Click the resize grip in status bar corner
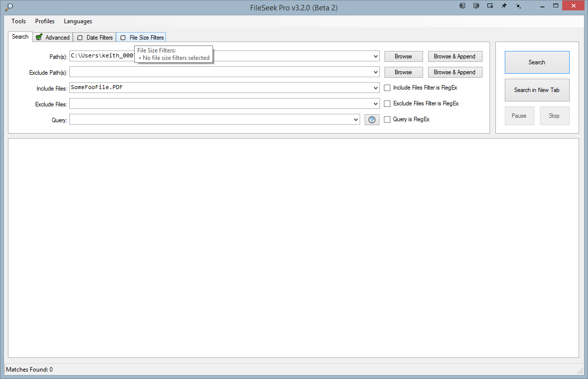Screen dimensions: 588x379 coord(580,371)
